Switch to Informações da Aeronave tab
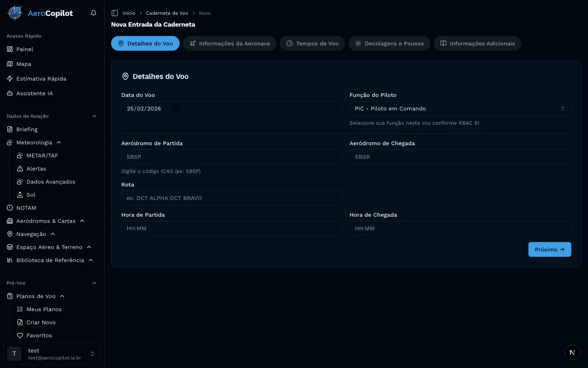 pyautogui.click(x=229, y=43)
